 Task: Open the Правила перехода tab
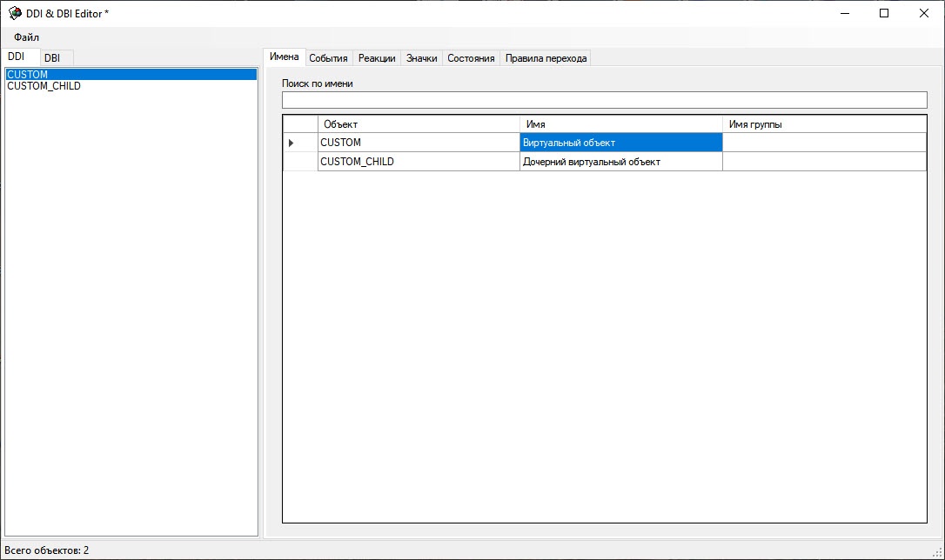[x=546, y=58]
